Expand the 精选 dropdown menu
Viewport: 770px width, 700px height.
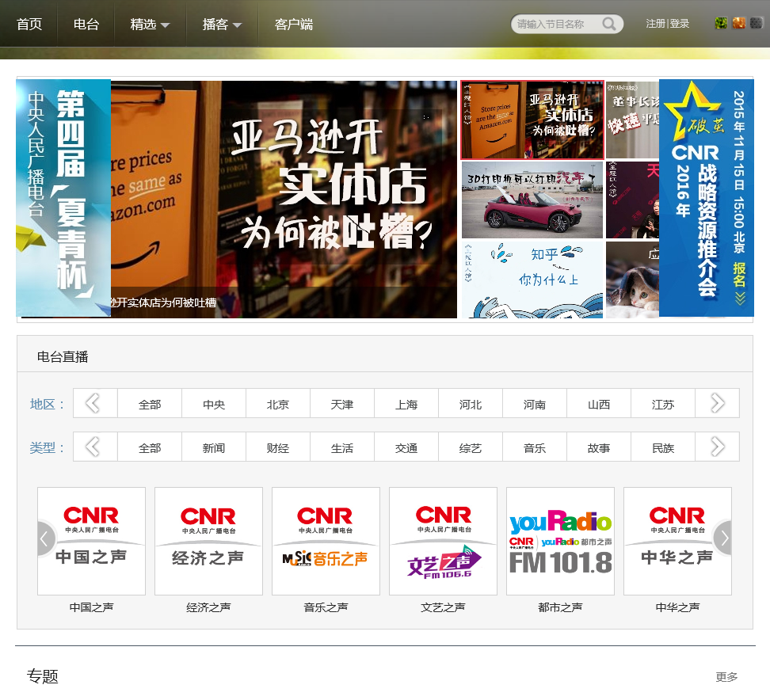(x=150, y=24)
